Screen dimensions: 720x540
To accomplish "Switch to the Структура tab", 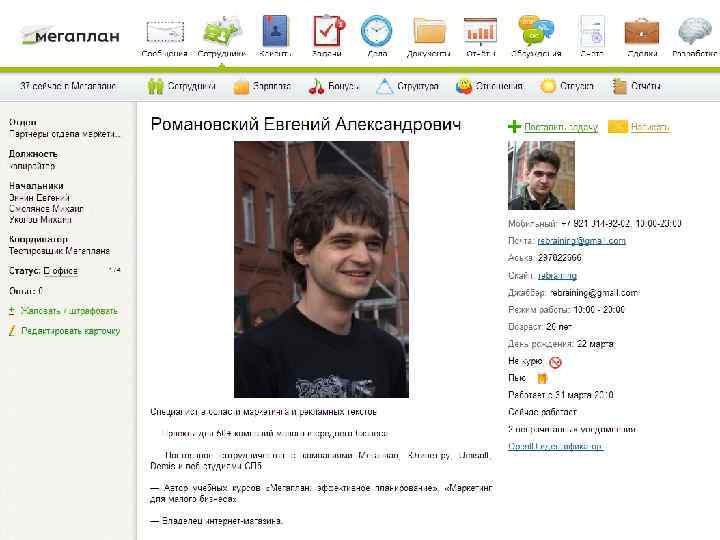I will click(407, 86).
